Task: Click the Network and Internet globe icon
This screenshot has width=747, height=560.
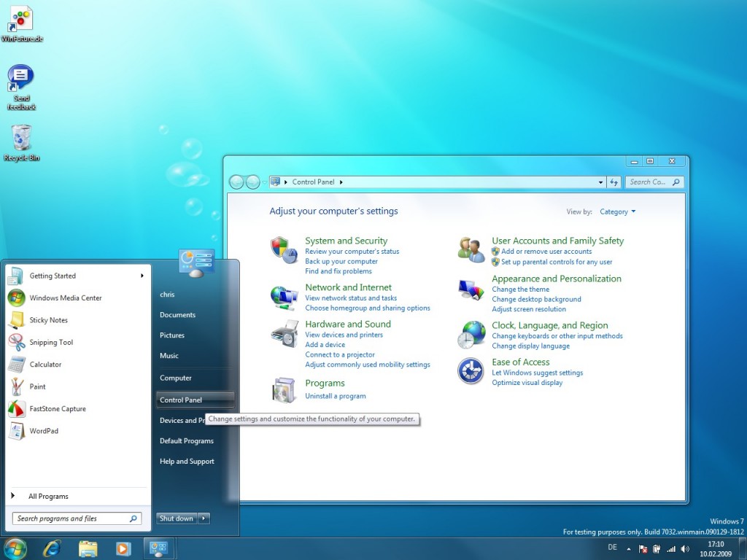Action: click(284, 297)
